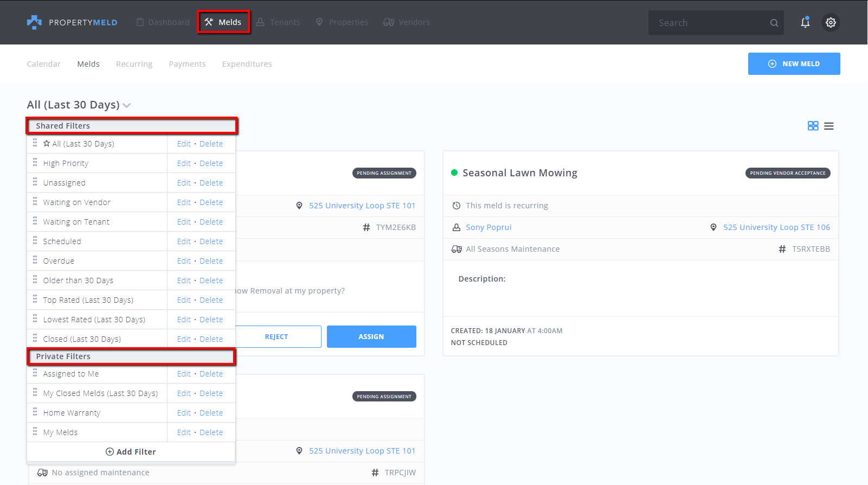Delete the Unassigned filter

click(211, 183)
